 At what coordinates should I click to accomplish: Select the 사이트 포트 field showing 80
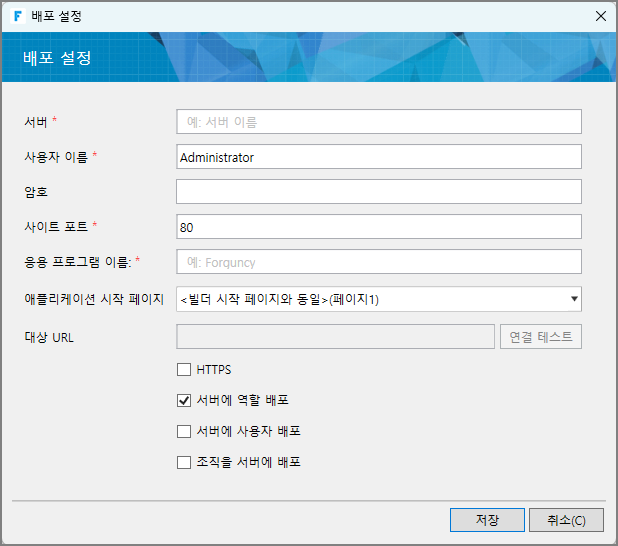point(378,227)
